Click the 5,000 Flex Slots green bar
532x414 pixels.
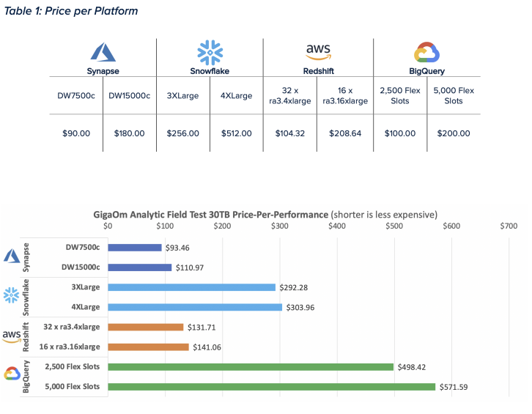pos(272,387)
